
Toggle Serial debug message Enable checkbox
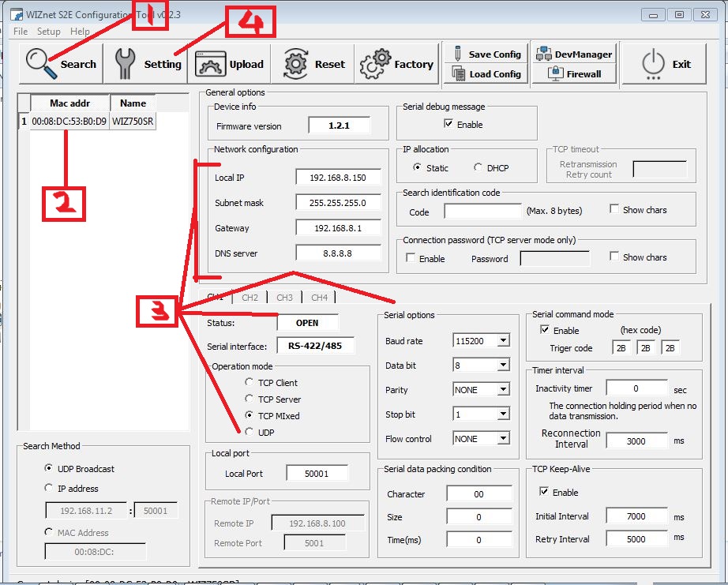(x=448, y=123)
